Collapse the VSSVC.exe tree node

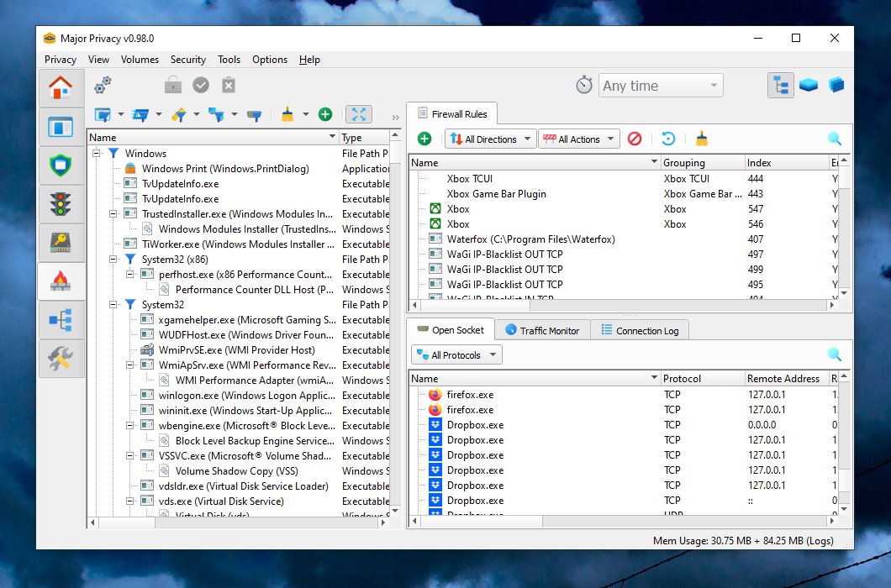point(130,455)
